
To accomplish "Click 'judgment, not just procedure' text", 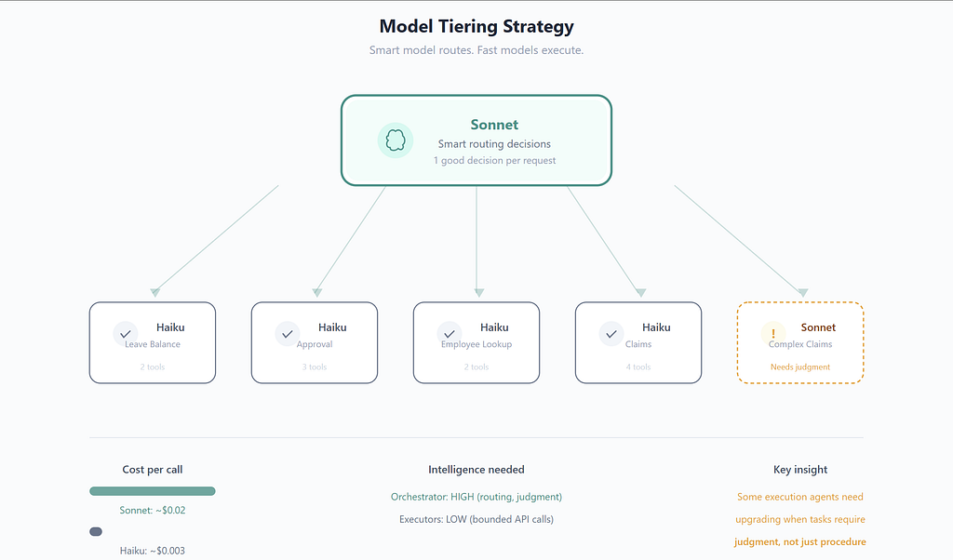I will [x=800, y=541].
